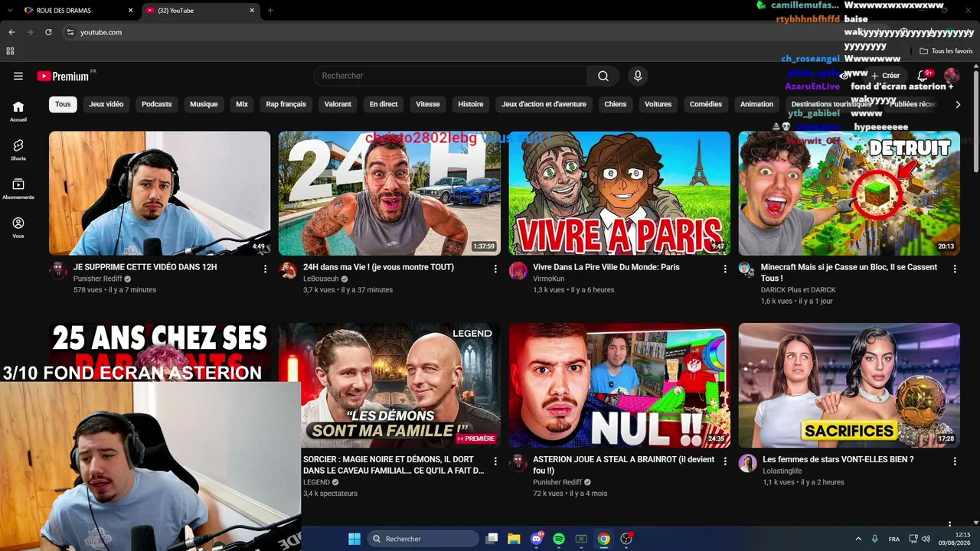Select the Podcasts filter chip

coord(156,104)
